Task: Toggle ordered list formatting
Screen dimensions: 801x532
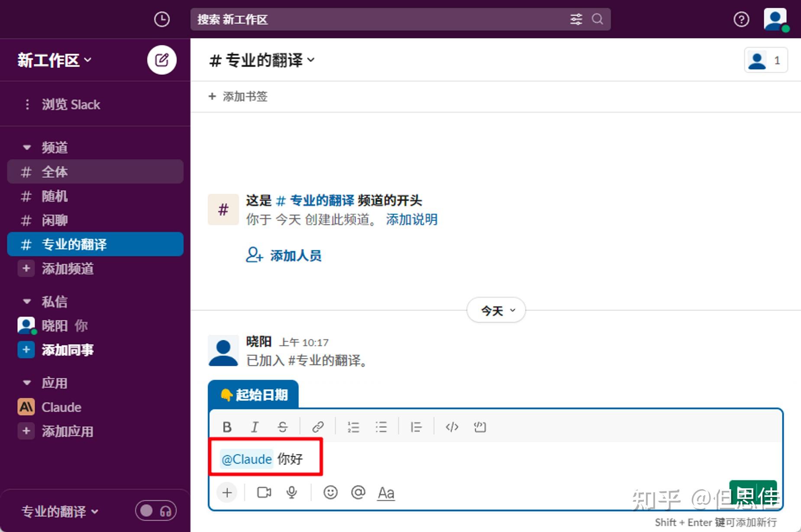Action: 353,427
